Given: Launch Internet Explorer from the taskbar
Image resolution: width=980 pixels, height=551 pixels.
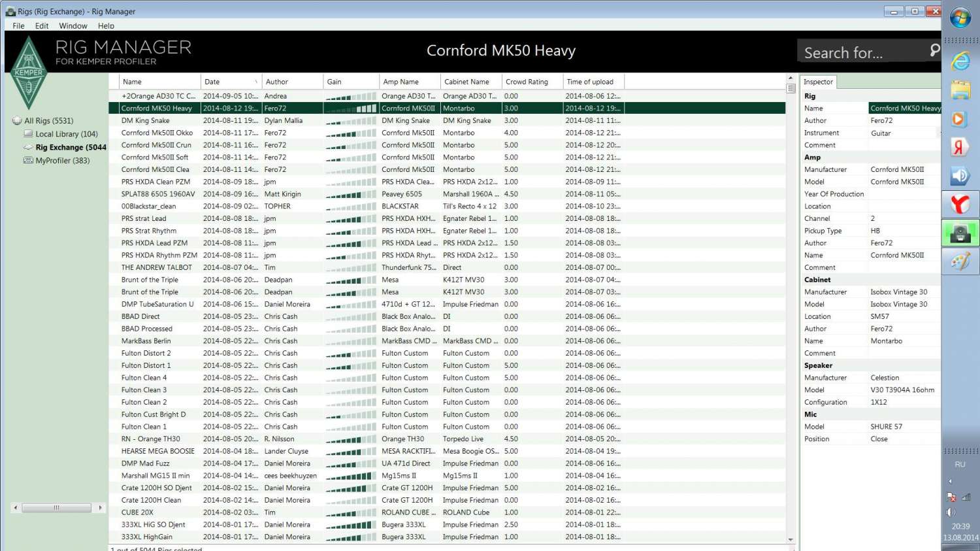Looking at the screenshot, I should [x=960, y=61].
